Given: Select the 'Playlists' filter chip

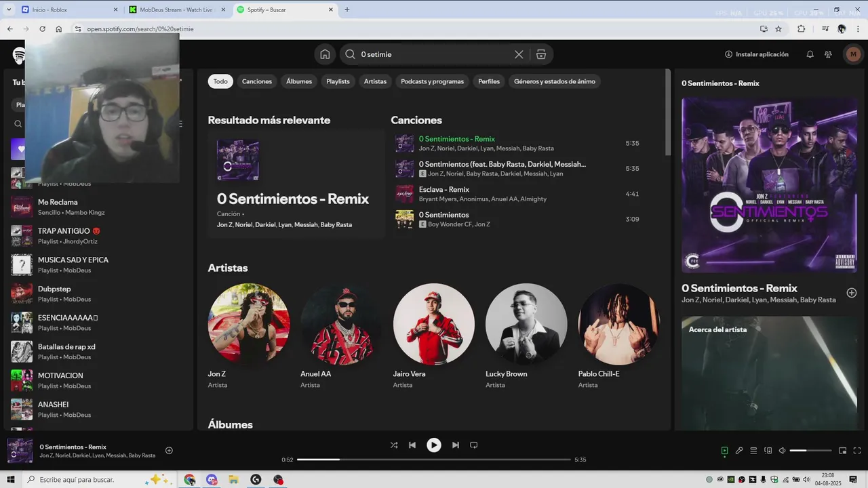Looking at the screenshot, I should 338,81.
